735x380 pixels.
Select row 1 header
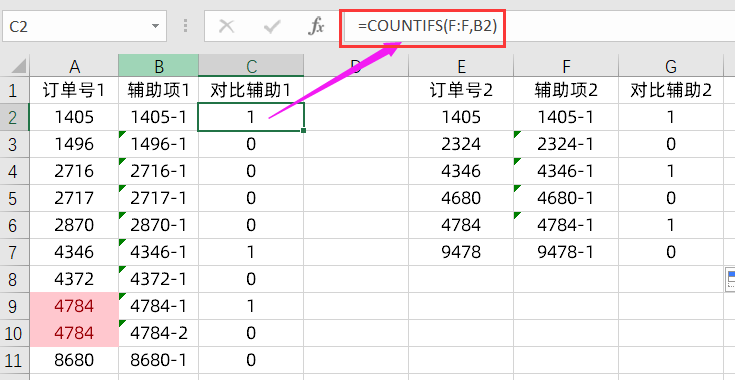click(14, 90)
